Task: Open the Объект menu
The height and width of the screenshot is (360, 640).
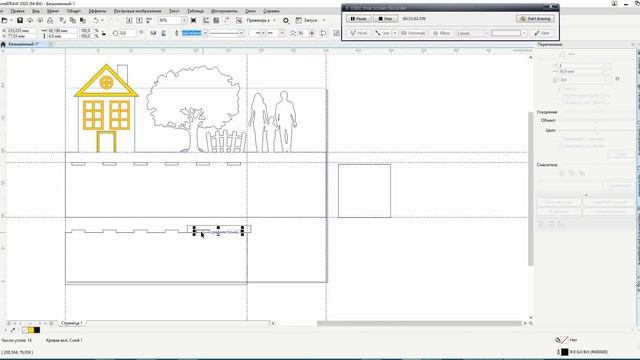Action: coord(73,11)
